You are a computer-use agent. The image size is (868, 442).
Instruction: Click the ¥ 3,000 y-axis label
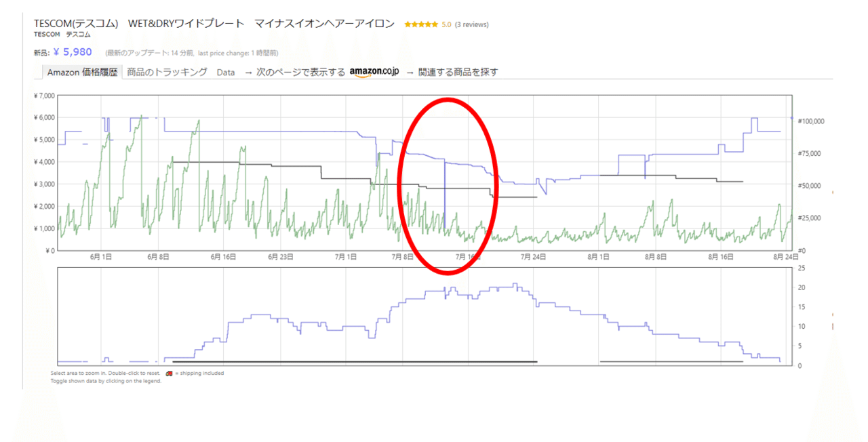tap(44, 184)
